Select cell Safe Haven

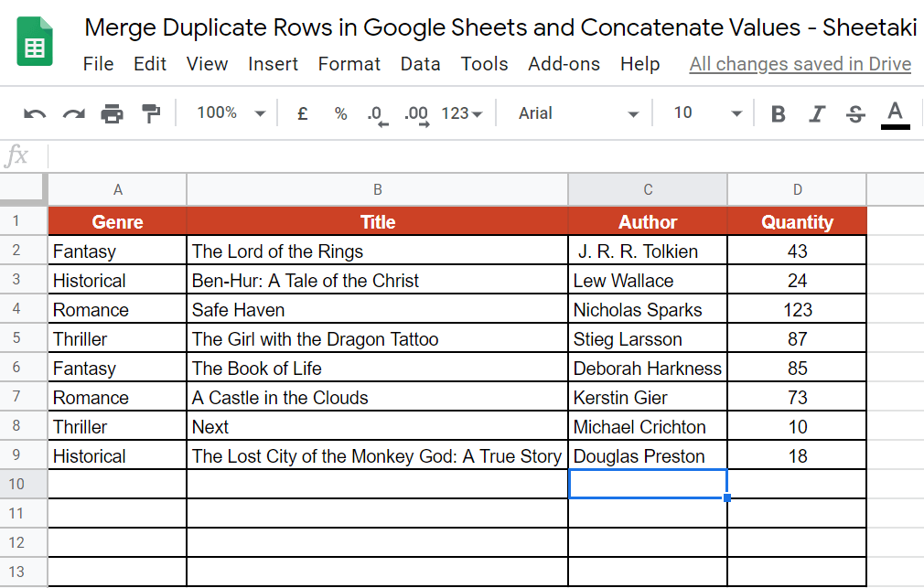click(x=377, y=310)
